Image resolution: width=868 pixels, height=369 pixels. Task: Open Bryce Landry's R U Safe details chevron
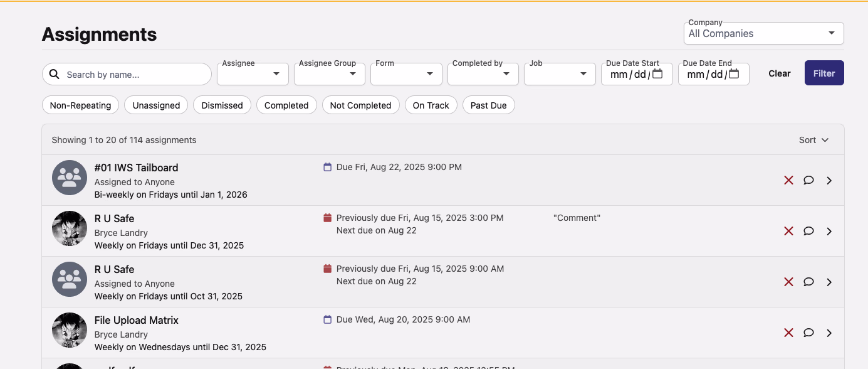coord(829,231)
